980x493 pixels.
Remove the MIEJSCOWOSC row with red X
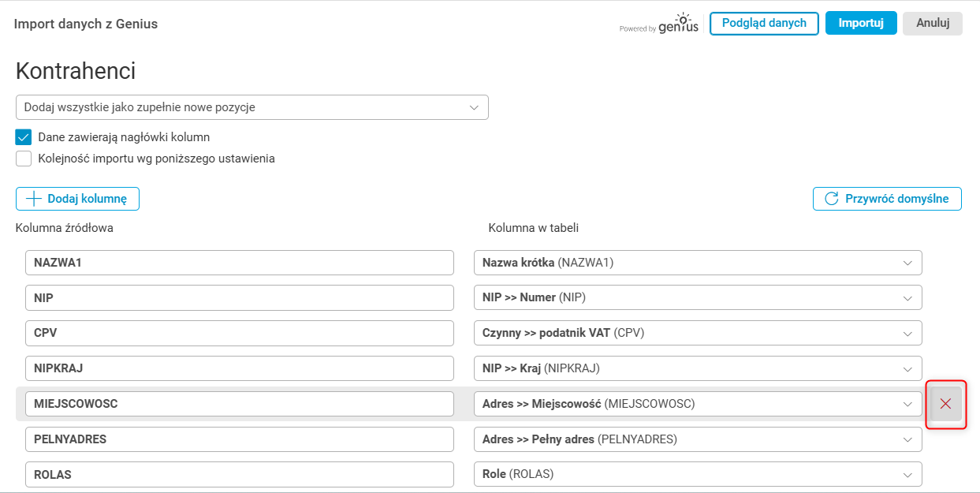click(x=945, y=404)
